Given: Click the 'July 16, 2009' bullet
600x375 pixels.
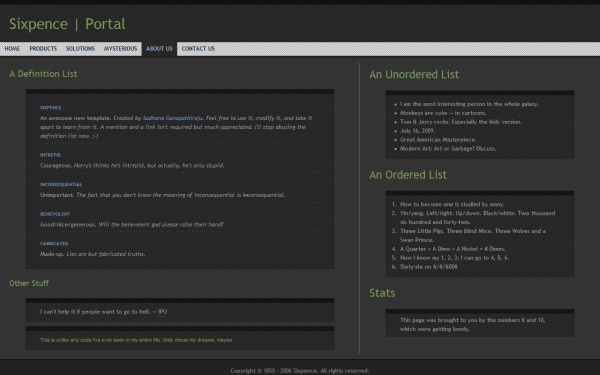Looking at the screenshot, I should pyautogui.click(x=417, y=130).
